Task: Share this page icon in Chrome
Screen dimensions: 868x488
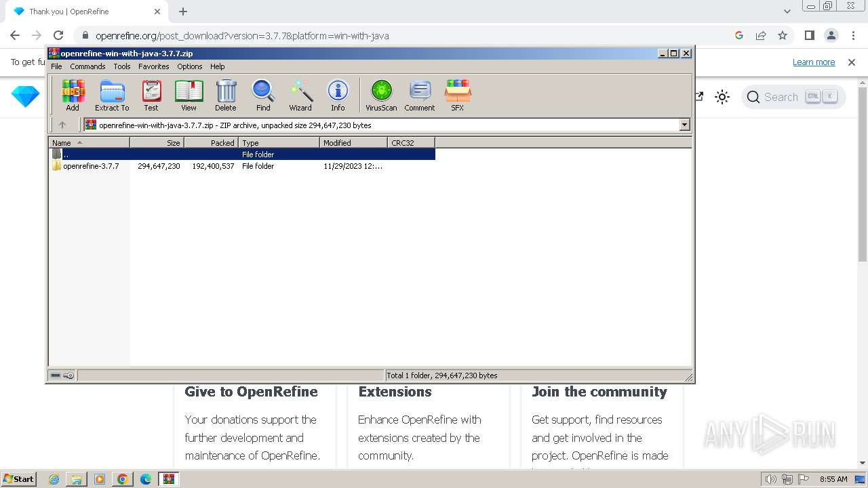Action: (761, 35)
